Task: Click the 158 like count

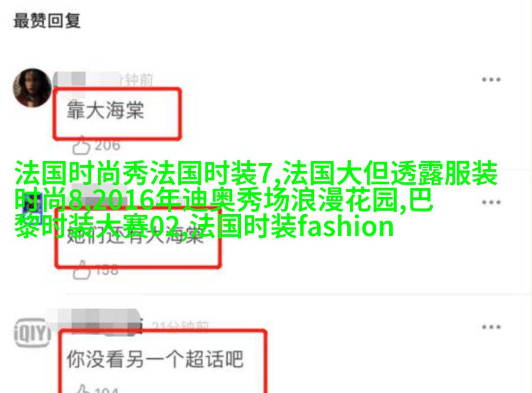Action: point(107,270)
